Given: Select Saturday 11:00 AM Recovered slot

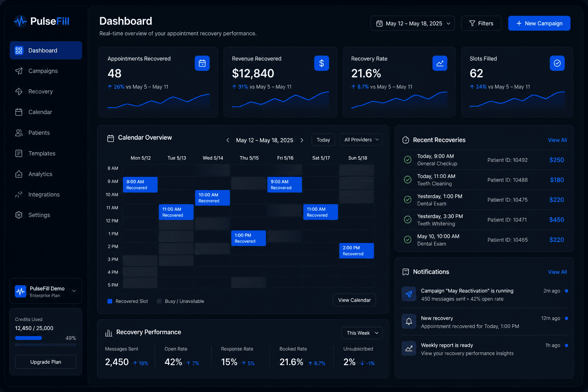Looking at the screenshot, I should [x=320, y=212].
